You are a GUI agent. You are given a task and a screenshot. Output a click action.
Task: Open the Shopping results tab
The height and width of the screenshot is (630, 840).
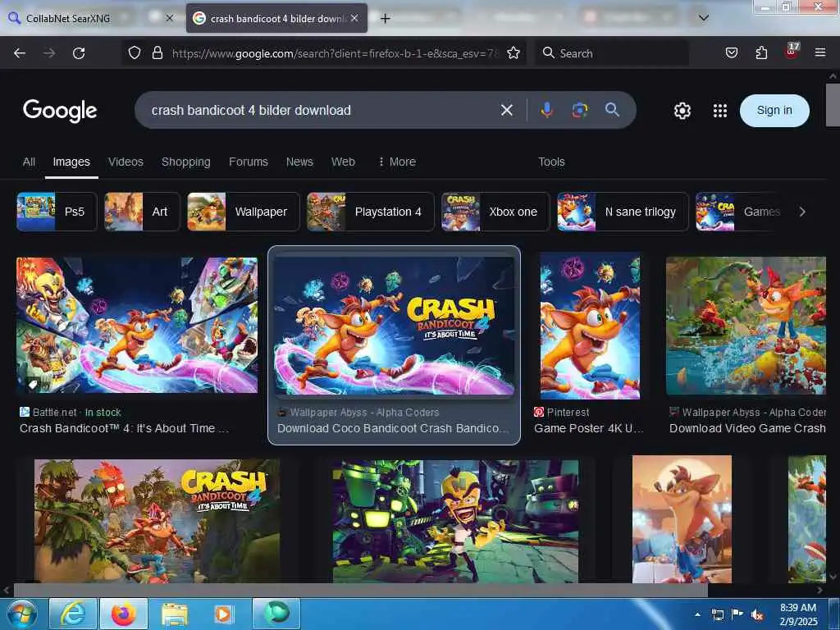(186, 162)
